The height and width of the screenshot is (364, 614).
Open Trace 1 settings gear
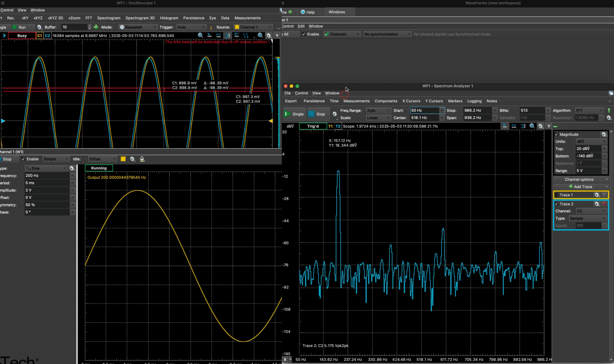pos(597,195)
